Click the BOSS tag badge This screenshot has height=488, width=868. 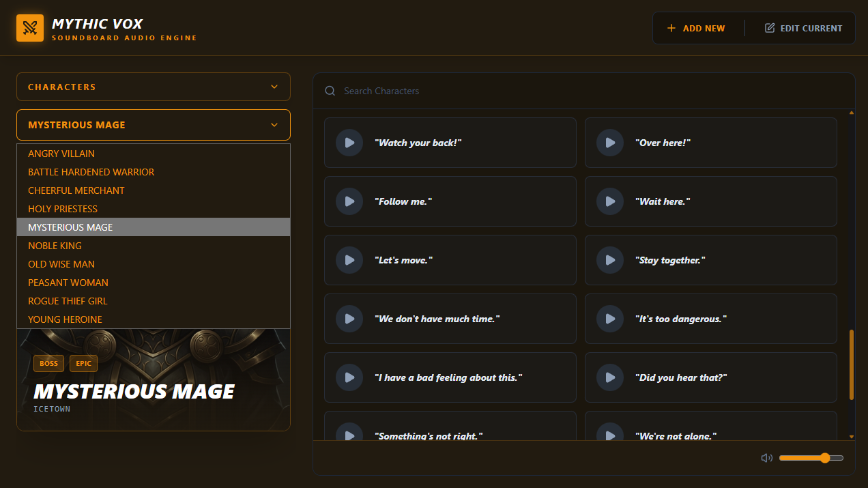48,364
